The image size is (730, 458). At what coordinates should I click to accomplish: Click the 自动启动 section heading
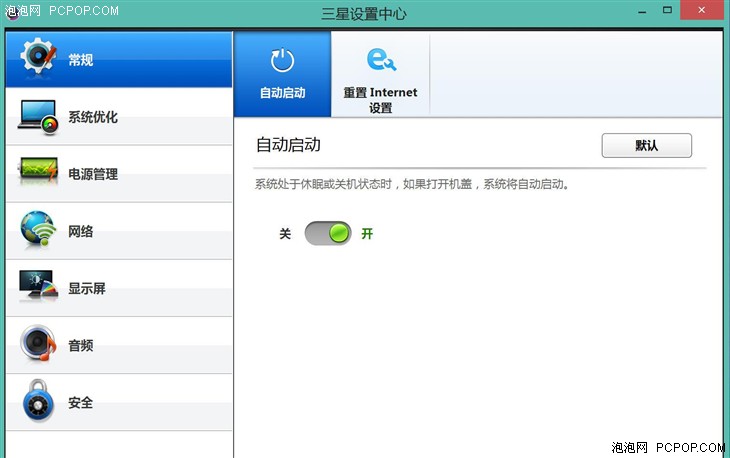coord(288,145)
